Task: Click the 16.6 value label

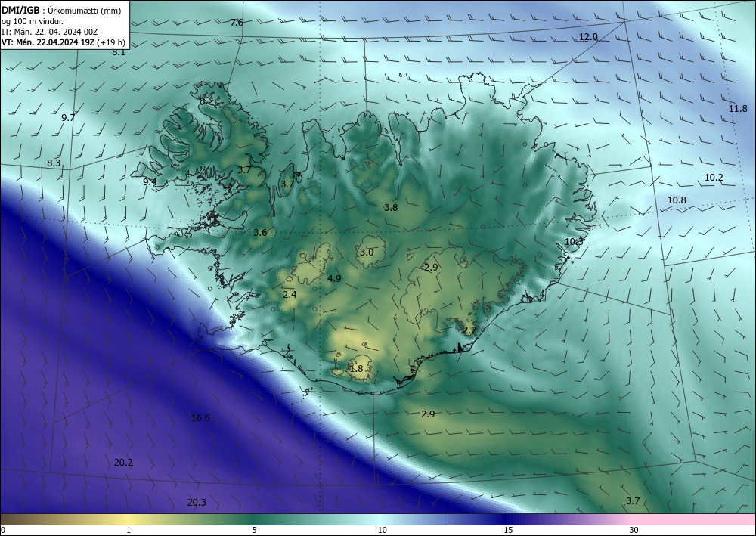Action: pos(200,417)
